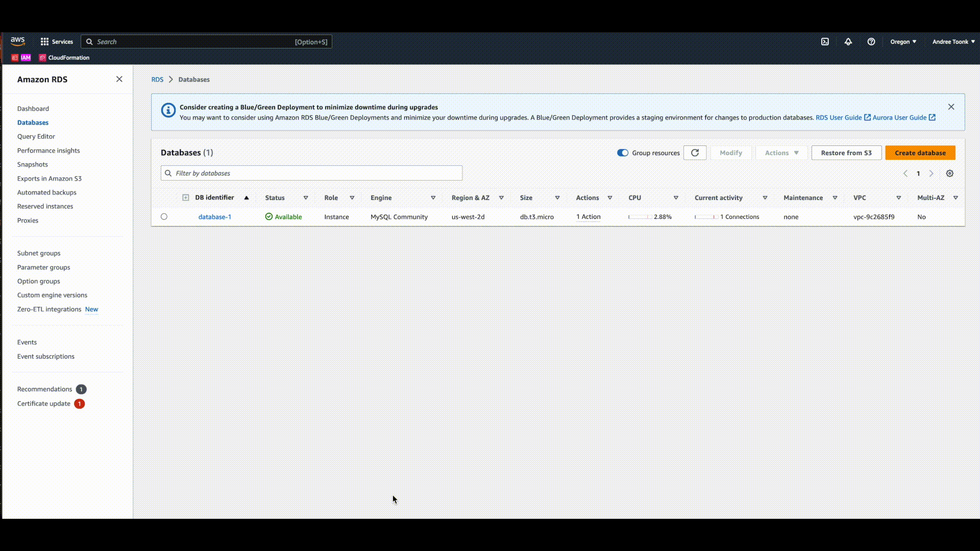Click the CloudFormation shortcut icon
The width and height of the screenshot is (980, 551).
[42, 57]
